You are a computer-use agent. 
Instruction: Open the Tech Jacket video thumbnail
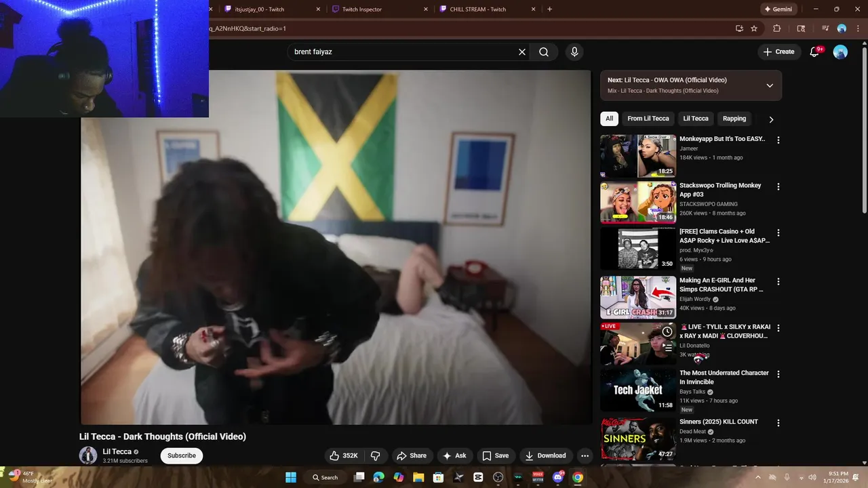click(638, 390)
